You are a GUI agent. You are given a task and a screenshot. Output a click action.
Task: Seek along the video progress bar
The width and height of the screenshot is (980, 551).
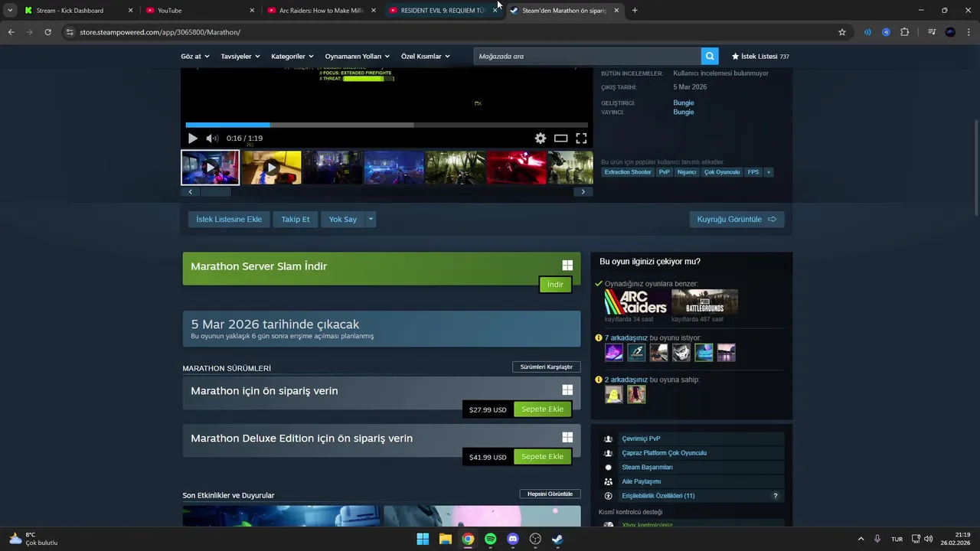click(x=387, y=125)
